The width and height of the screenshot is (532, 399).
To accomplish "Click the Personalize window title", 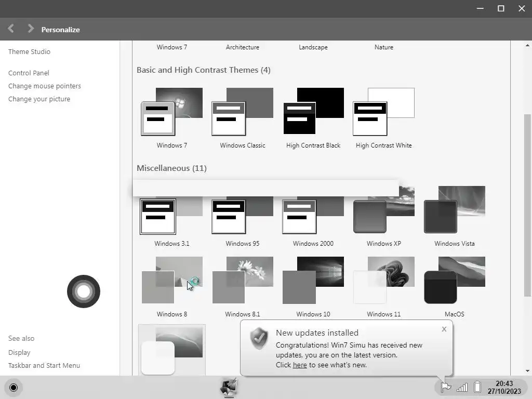I will [x=60, y=30].
